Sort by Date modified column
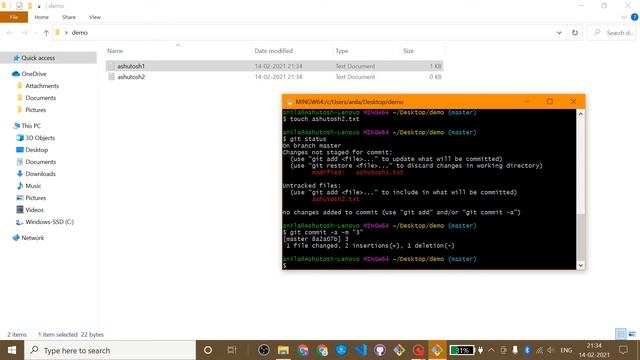The height and width of the screenshot is (360, 640). (x=273, y=51)
